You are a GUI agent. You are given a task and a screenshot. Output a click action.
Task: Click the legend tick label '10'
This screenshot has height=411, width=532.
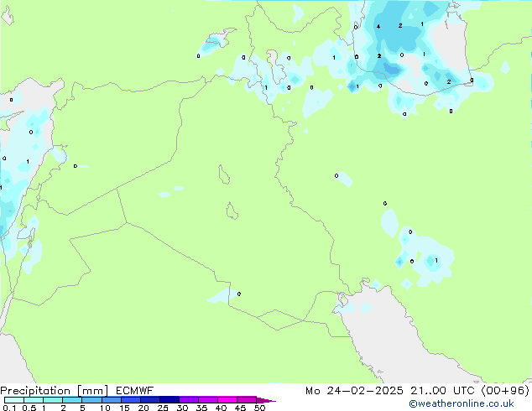point(105,408)
